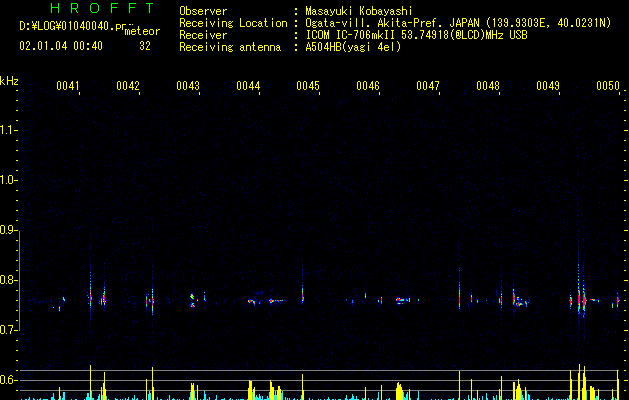Select ICOM IC-706mkII receiver text
Screen dimensions: 629x400
click(416, 35)
